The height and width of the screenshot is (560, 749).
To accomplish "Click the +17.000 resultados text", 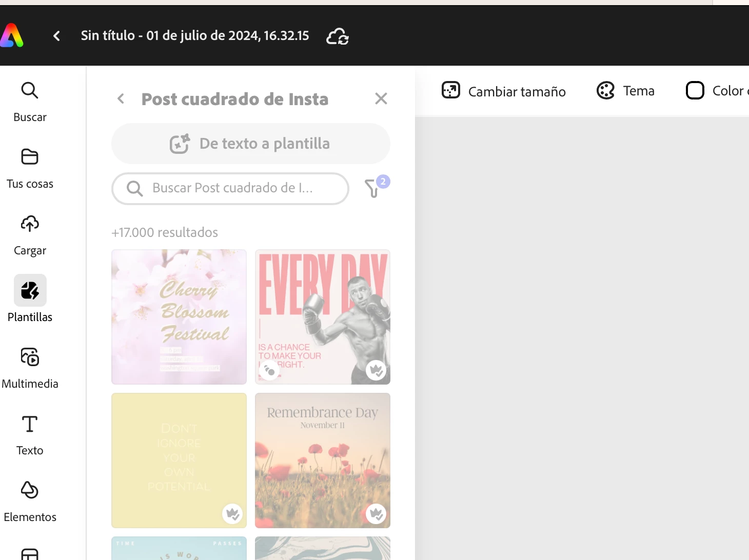I will [165, 232].
